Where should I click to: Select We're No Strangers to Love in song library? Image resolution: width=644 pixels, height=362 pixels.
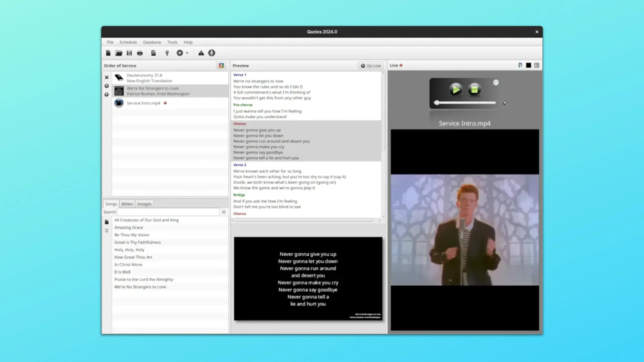[170, 287]
